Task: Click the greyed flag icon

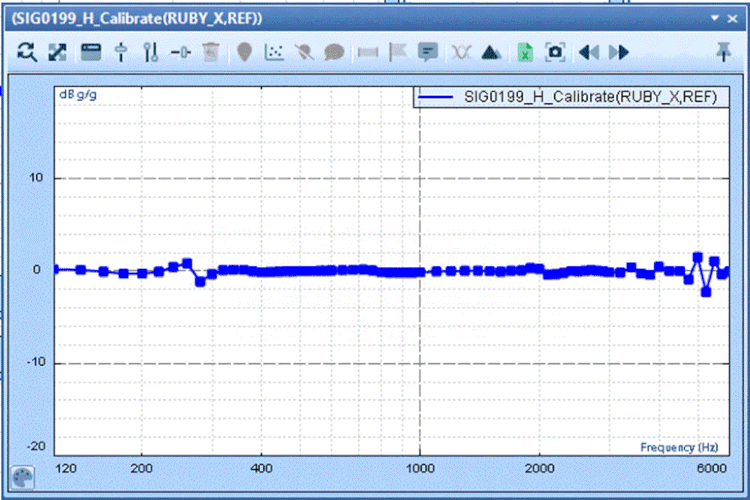Action: point(397,52)
